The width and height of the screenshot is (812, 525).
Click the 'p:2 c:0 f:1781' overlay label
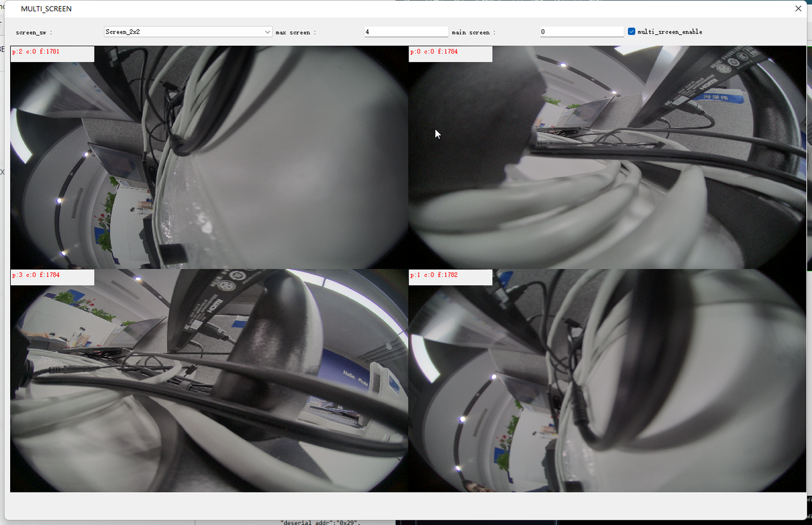36,52
